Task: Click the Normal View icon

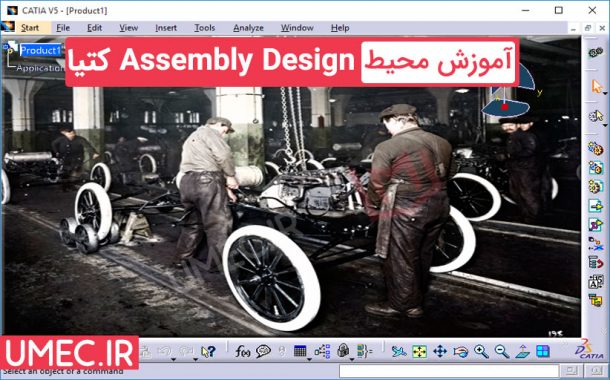Action: [522, 352]
